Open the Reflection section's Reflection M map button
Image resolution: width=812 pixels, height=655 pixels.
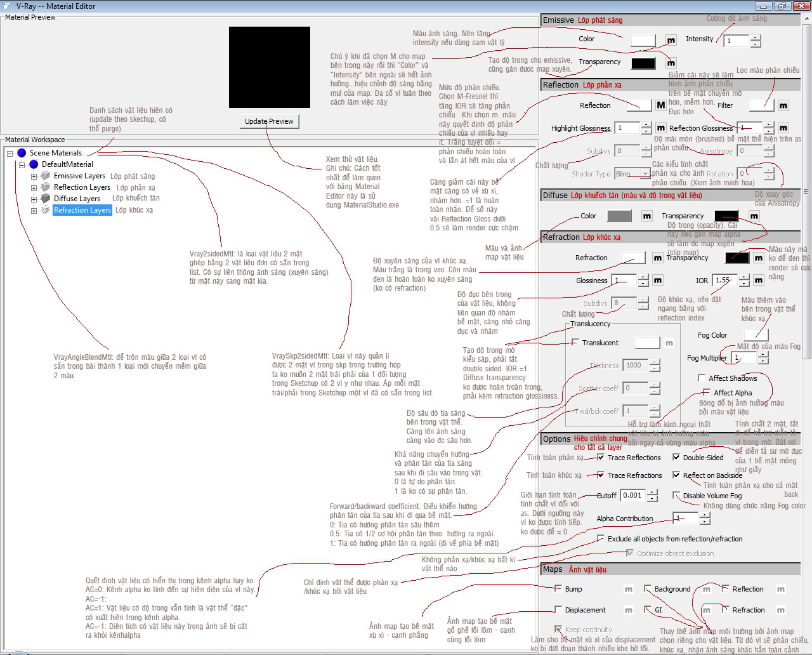[x=661, y=105]
